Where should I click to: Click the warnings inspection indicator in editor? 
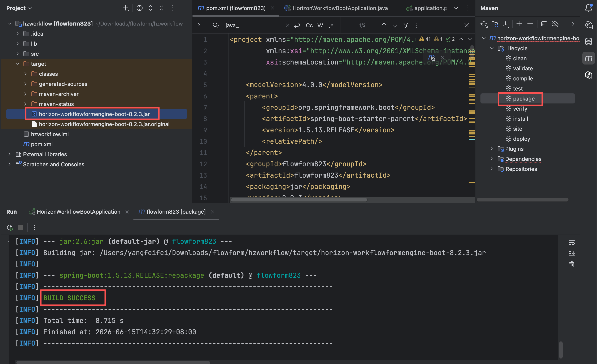point(425,39)
